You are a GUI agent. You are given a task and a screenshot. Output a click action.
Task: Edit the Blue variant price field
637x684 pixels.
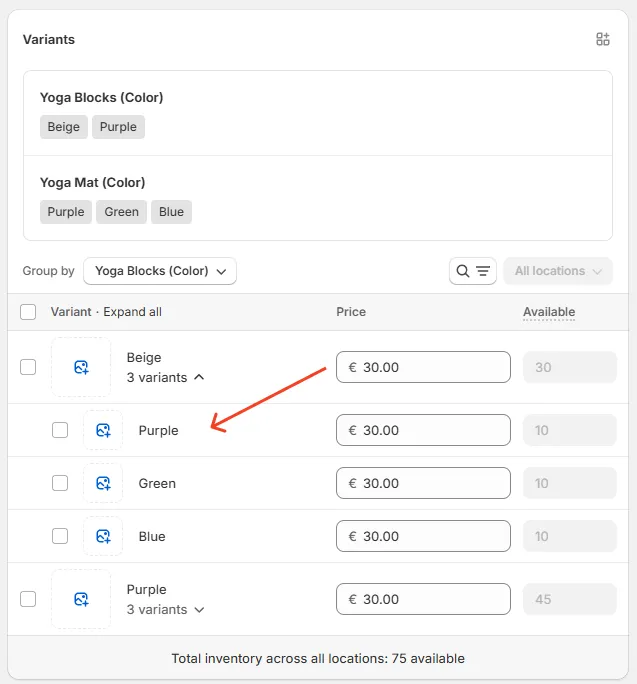423,536
